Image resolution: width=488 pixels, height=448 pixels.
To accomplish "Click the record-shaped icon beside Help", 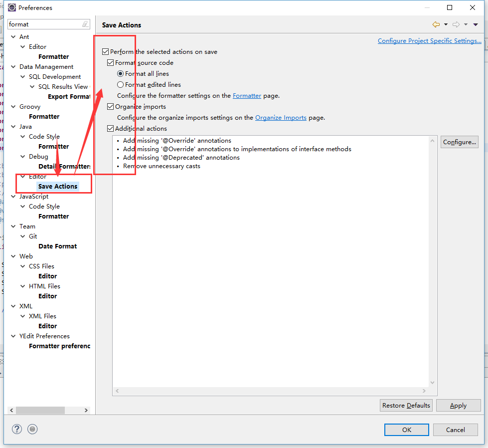I will point(32,429).
